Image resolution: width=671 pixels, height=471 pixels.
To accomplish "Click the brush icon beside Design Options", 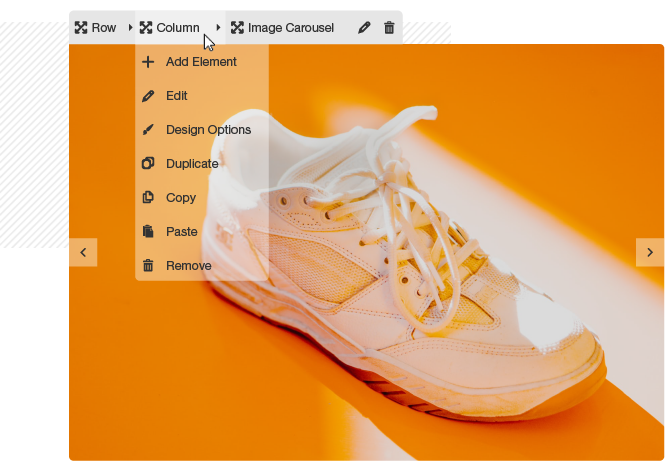I will tap(148, 130).
